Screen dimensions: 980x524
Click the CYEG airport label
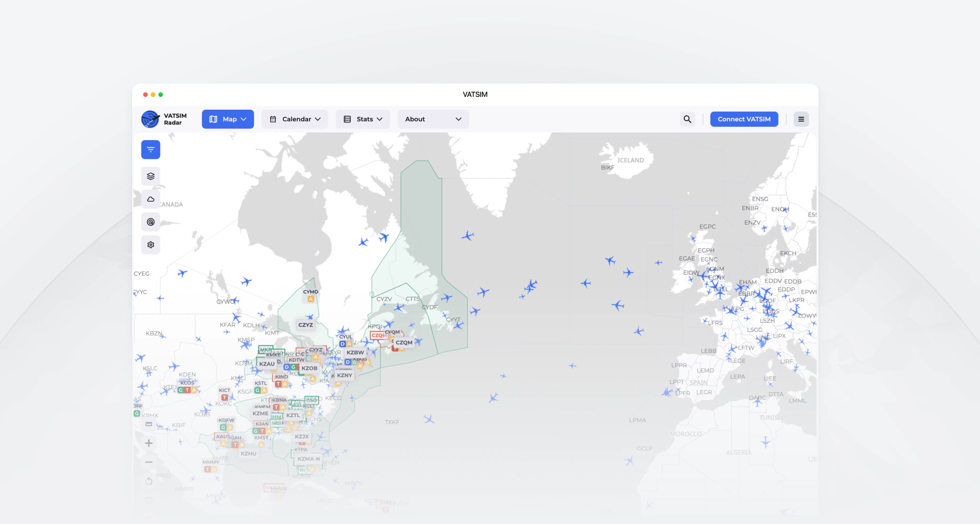(x=141, y=274)
